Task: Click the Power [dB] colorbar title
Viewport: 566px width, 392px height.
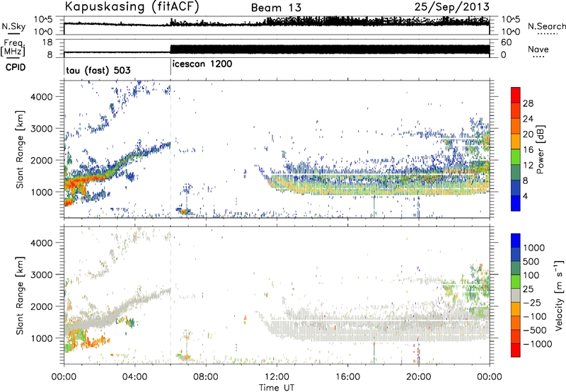Action: click(x=541, y=149)
